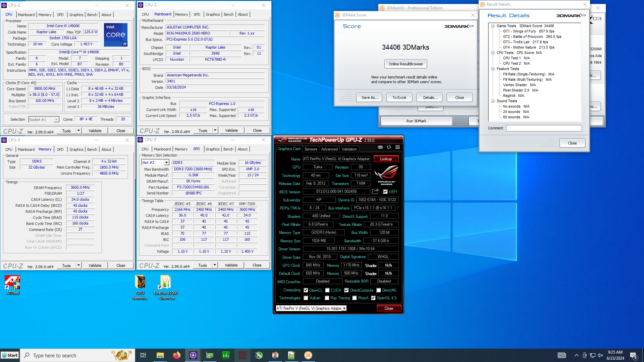
Task: Launch Firefox from the taskbar
Action: pyautogui.click(x=176, y=355)
